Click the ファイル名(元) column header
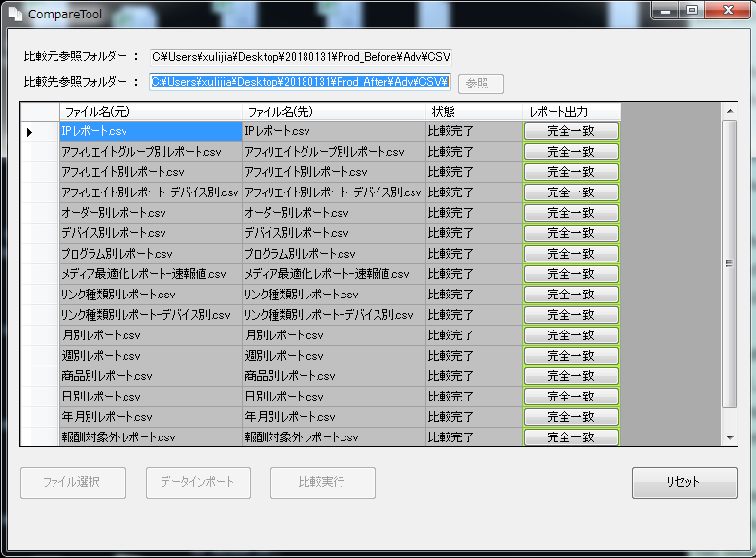756x558 pixels. 150,112
